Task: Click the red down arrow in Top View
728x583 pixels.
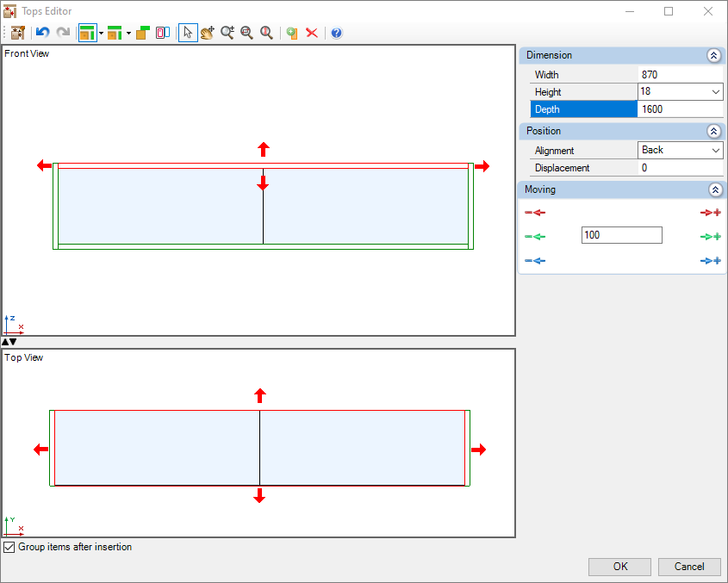Action: pyautogui.click(x=259, y=496)
